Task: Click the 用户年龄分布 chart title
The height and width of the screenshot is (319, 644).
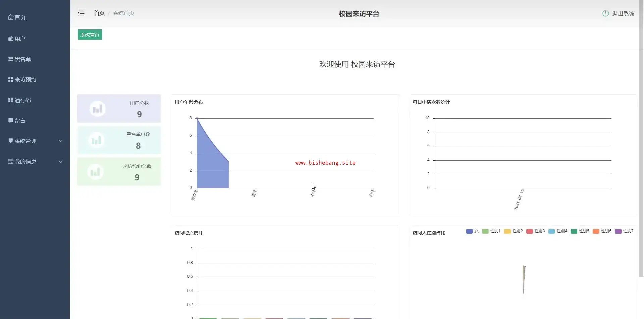Action: (189, 102)
